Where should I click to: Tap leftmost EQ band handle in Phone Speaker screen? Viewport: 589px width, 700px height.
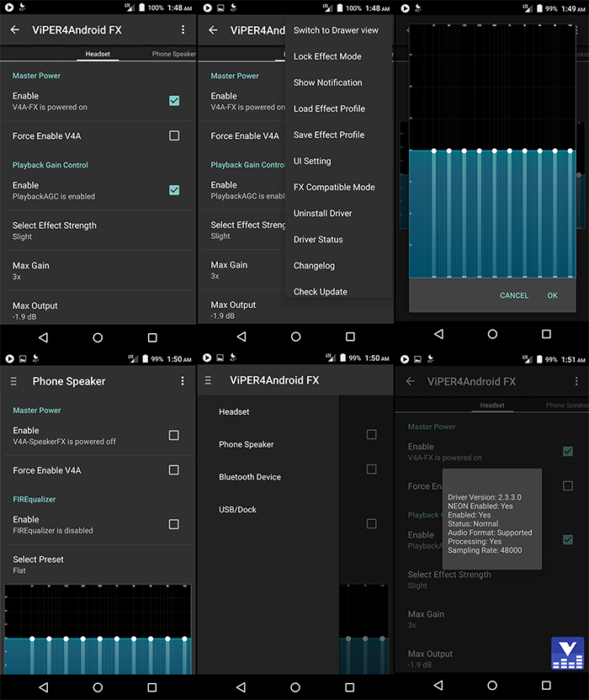32,639
